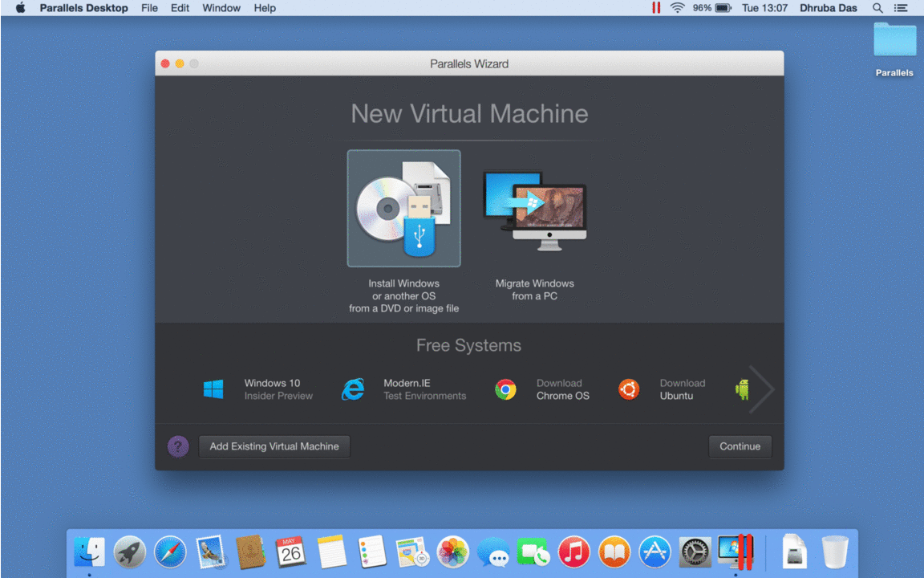This screenshot has width=924, height=578.
Task: Open the Help menu in menu bar
Action: tap(265, 8)
